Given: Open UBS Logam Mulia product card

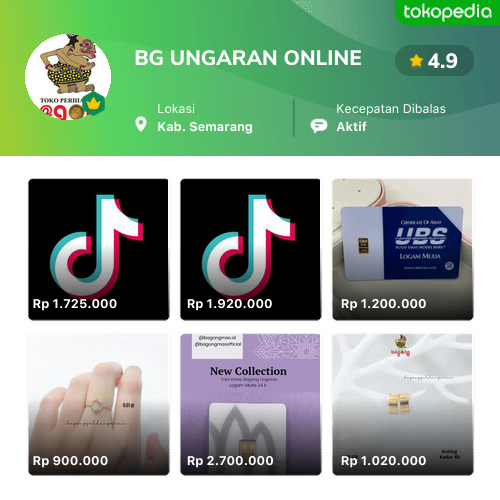Looking at the screenshot, I should 403,249.
